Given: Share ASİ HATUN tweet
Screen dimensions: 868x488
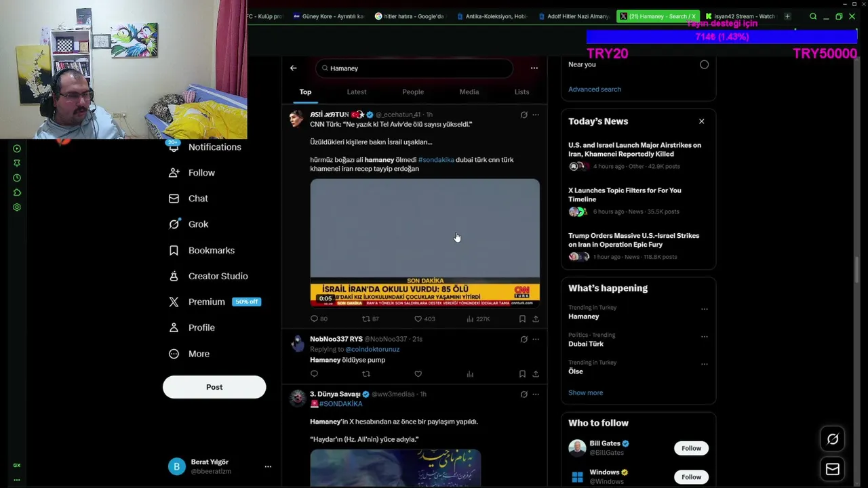Looking at the screenshot, I should click(x=536, y=319).
